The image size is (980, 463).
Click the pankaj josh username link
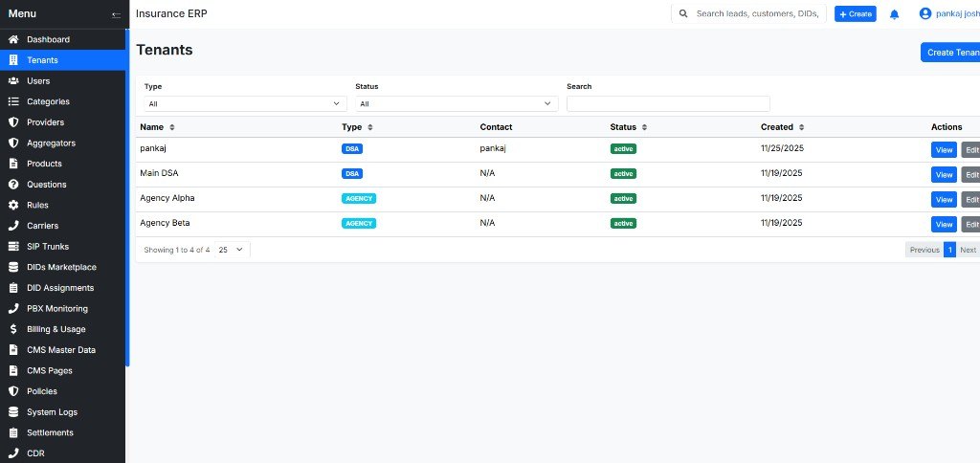coord(957,13)
